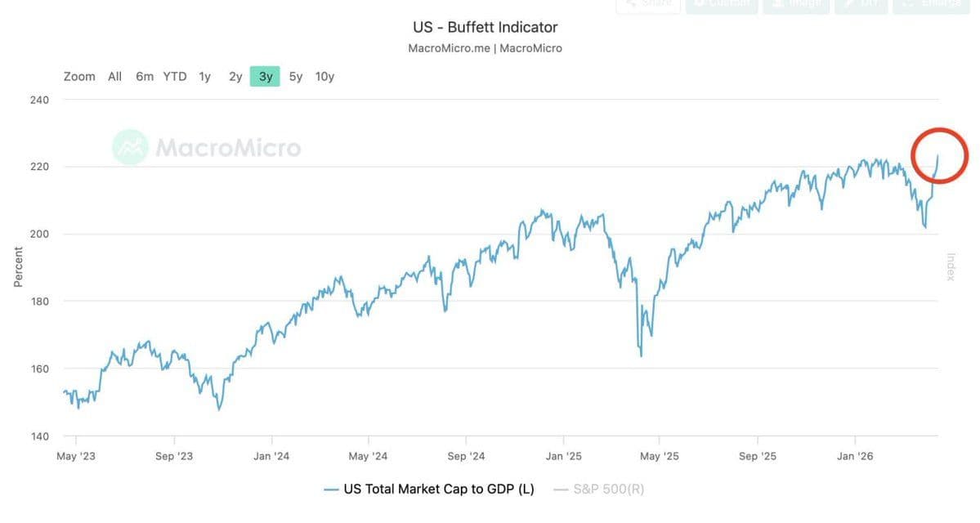Click the highlighted 3y zoom button

266,77
